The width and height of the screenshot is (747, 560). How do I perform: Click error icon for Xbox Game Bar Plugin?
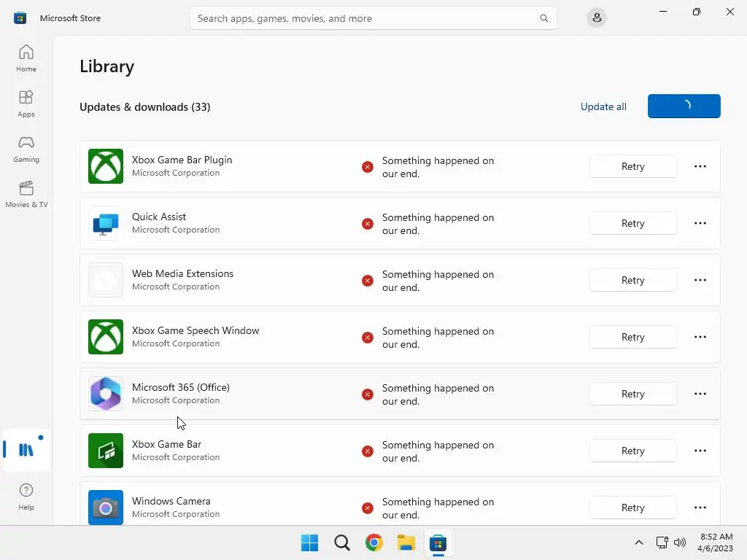click(368, 167)
